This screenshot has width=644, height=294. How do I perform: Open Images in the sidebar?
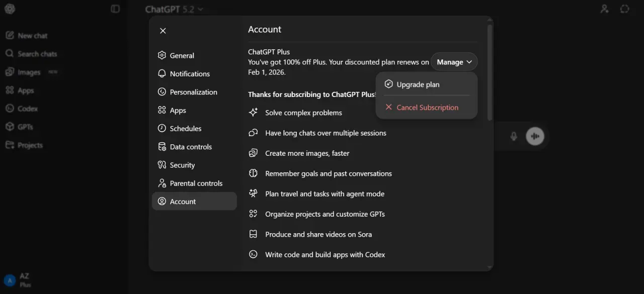tap(32, 72)
